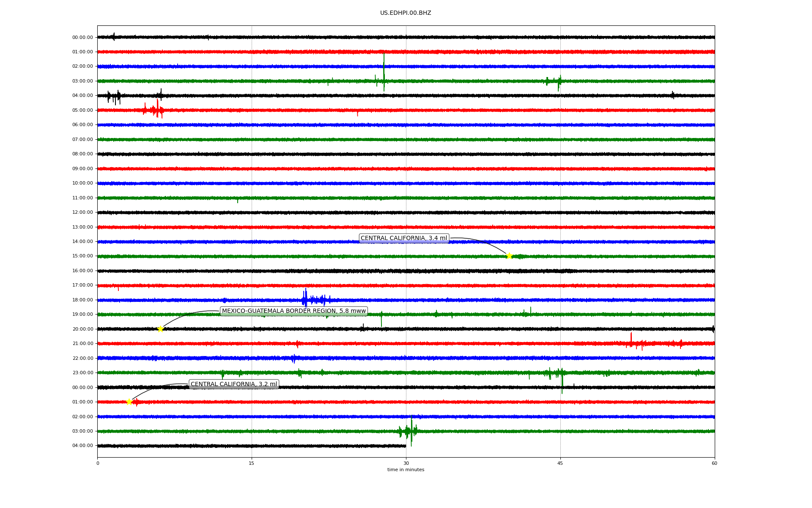Click the blue event burst on the 18:00:00 trace
Image resolution: width=812 pixels, height=508 pixels.
(315, 300)
